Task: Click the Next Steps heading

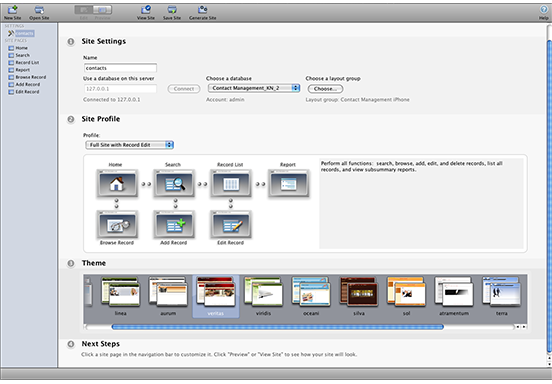Action: click(101, 344)
